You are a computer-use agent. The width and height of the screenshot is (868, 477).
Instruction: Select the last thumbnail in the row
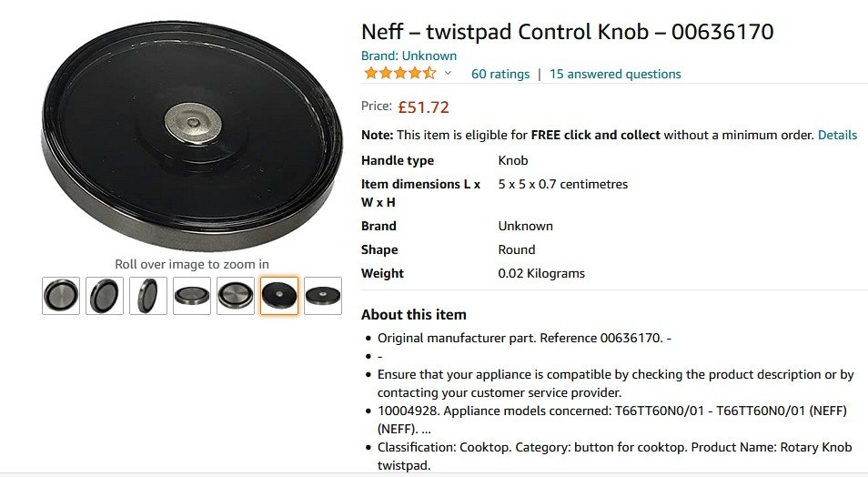coord(323,296)
